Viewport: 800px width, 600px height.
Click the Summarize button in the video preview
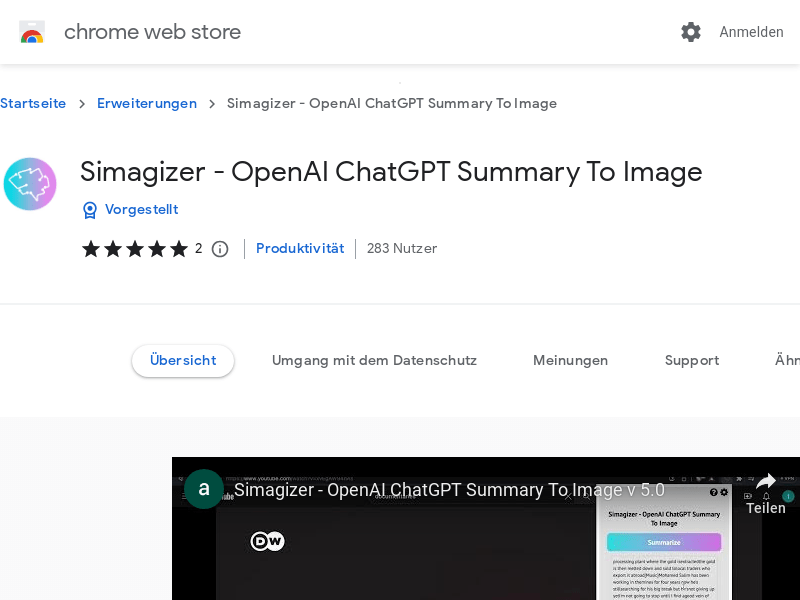pos(664,542)
